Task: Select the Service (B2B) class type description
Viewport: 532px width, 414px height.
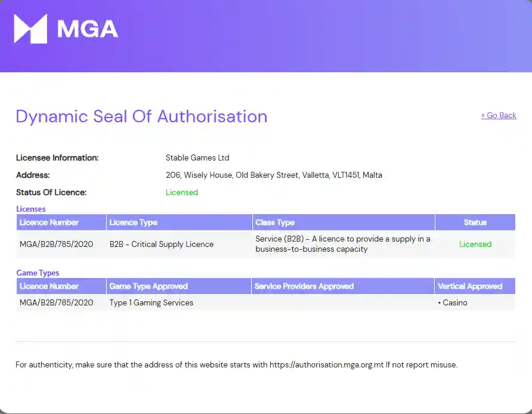Action: tap(343, 244)
